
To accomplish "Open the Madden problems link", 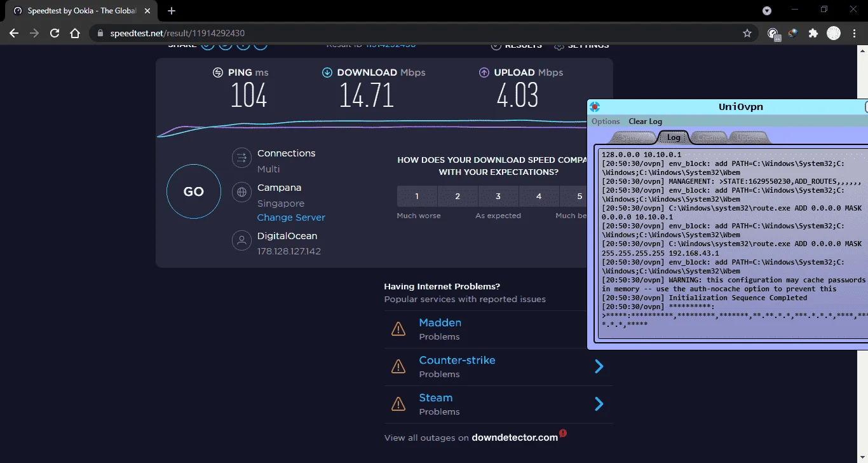I will tap(440, 322).
